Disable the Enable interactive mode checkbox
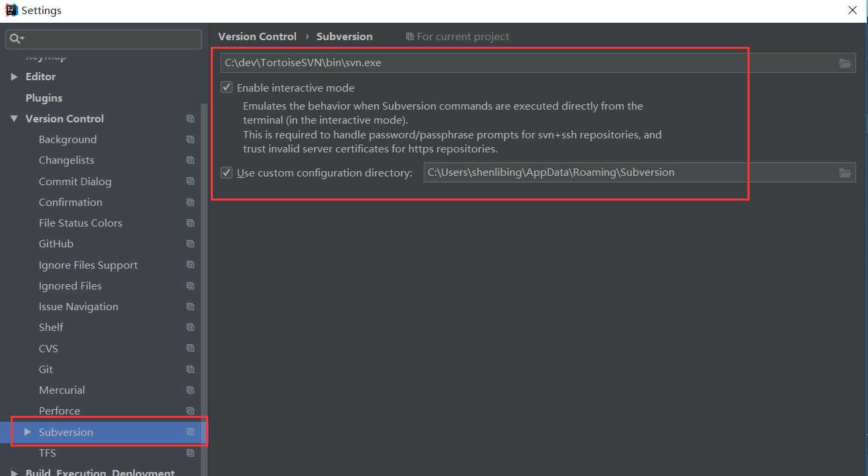This screenshot has height=476, width=868. coord(227,88)
